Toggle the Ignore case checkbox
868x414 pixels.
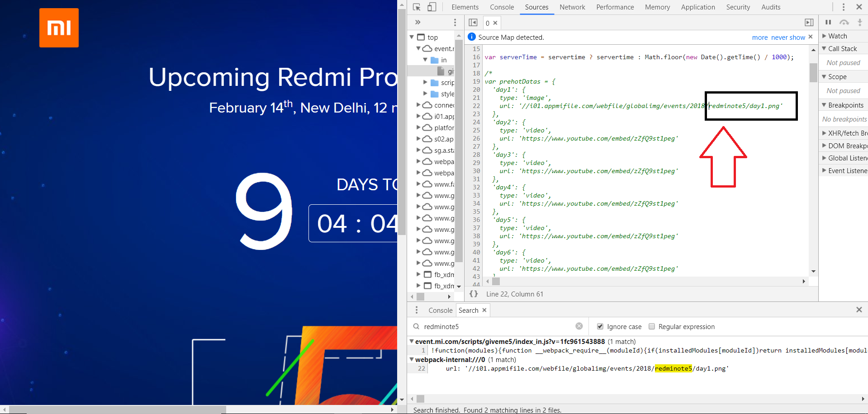[x=600, y=326]
